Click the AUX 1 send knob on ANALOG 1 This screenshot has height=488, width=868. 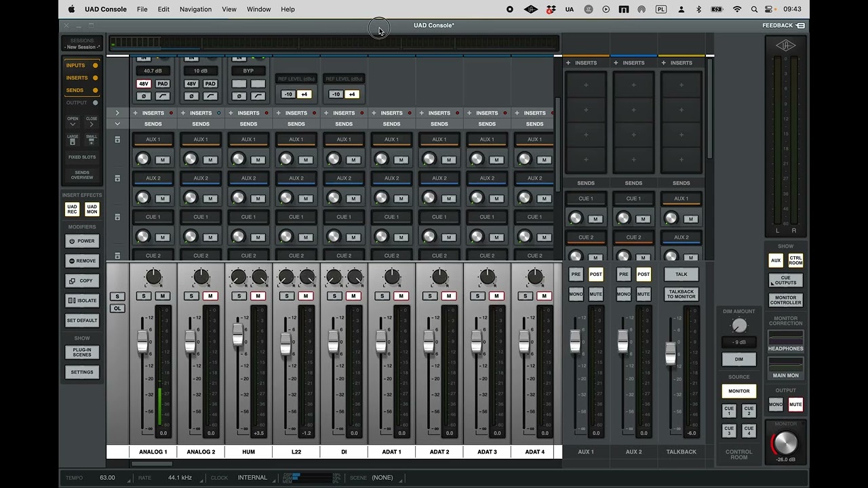pos(142,159)
